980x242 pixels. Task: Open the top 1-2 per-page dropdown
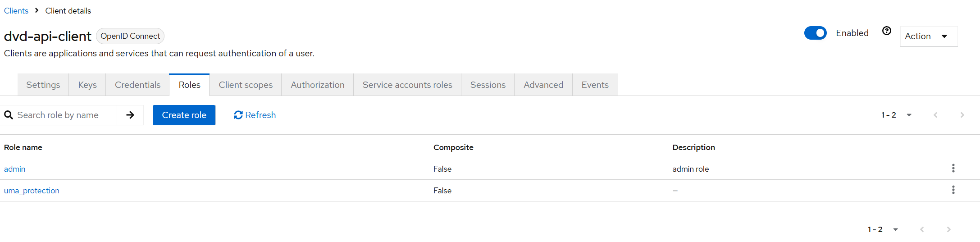click(896, 115)
